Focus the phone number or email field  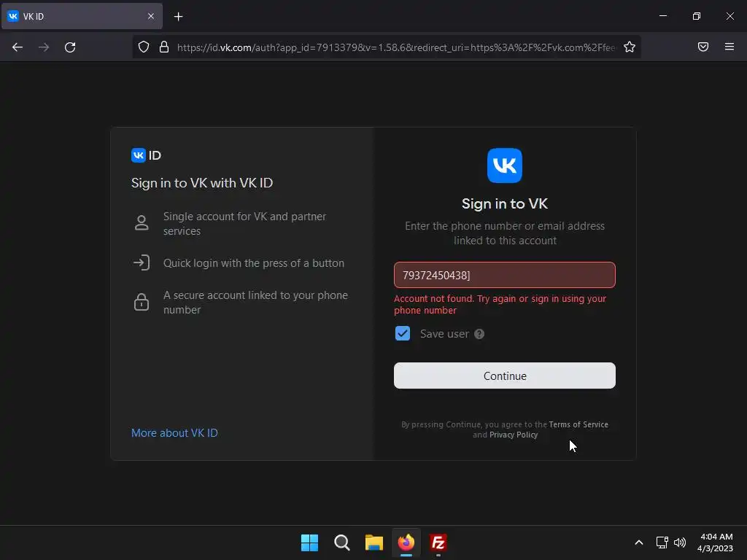505,275
